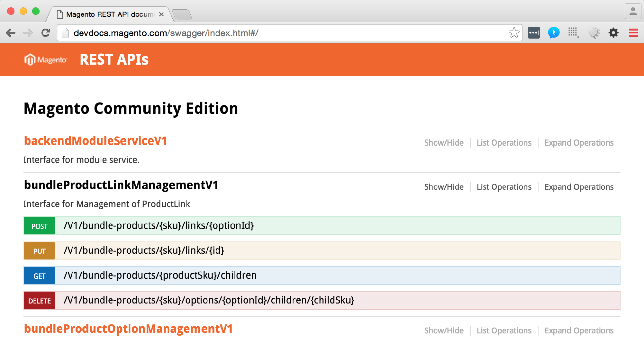
Task: Click the green maximize window button
Action: (36, 11)
